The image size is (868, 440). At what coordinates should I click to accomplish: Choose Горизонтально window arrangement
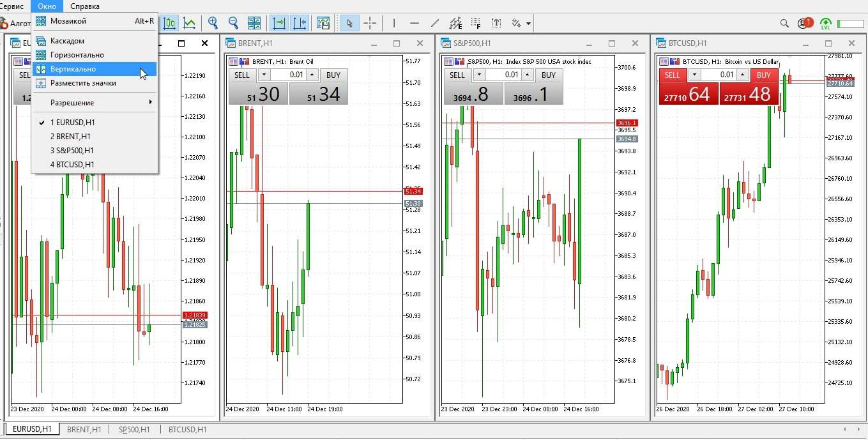95,55
